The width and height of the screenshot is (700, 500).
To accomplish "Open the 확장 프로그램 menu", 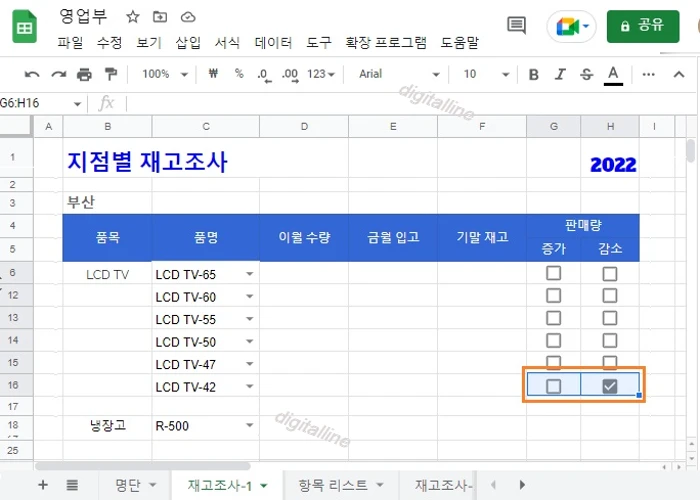I will [x=386, y=43].
